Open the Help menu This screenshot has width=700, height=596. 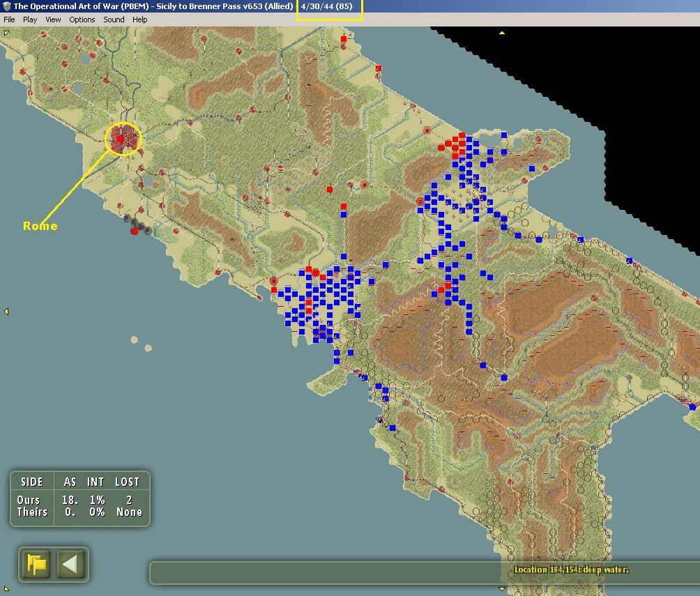139,20
